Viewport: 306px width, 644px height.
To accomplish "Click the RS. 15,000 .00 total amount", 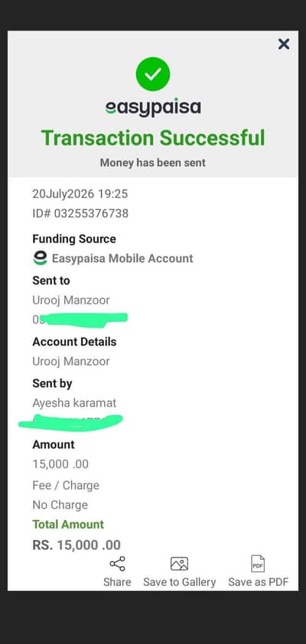I will 76,545.
